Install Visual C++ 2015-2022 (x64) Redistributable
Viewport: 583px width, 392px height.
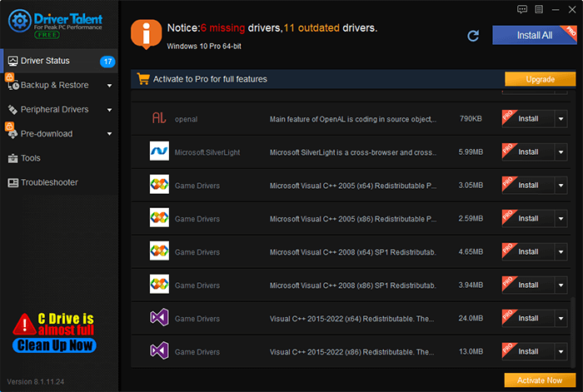tap(528, 319)
